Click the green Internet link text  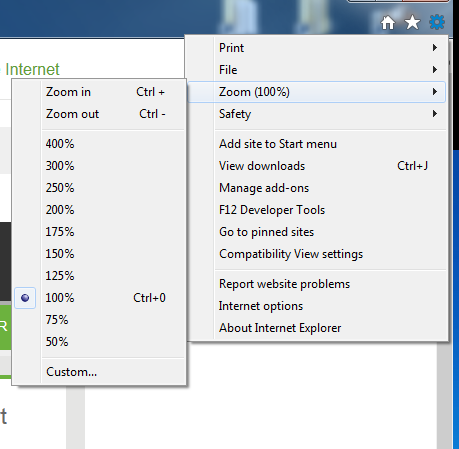[32, 69]
